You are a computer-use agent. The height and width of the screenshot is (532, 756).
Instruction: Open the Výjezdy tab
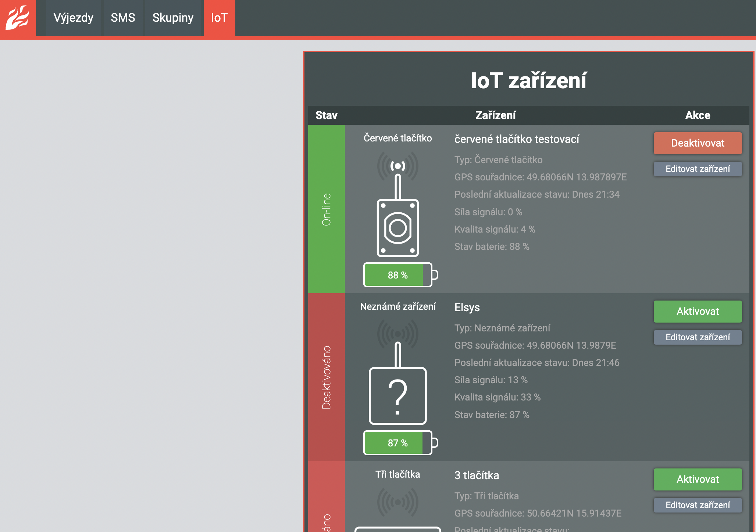[73, 18]
